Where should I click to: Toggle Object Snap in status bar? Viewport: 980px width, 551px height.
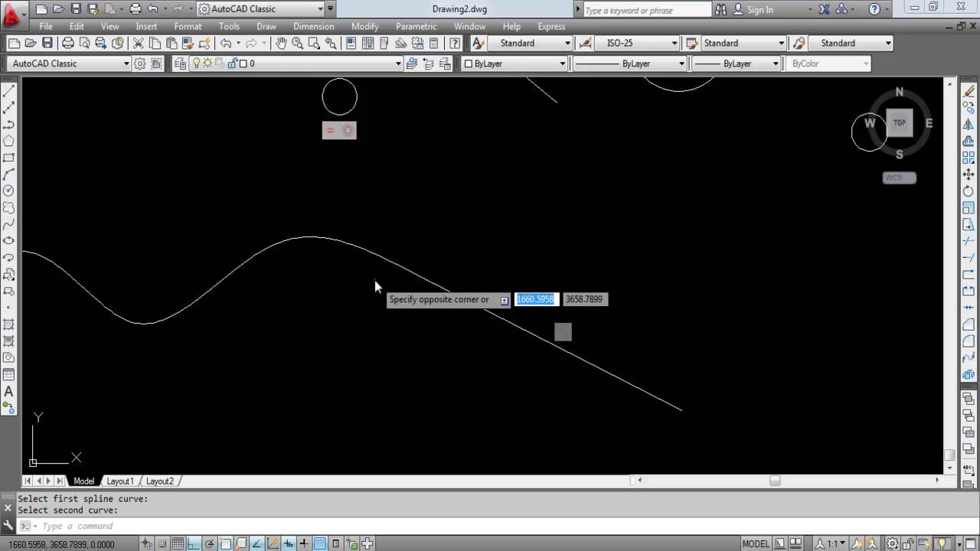225,544
